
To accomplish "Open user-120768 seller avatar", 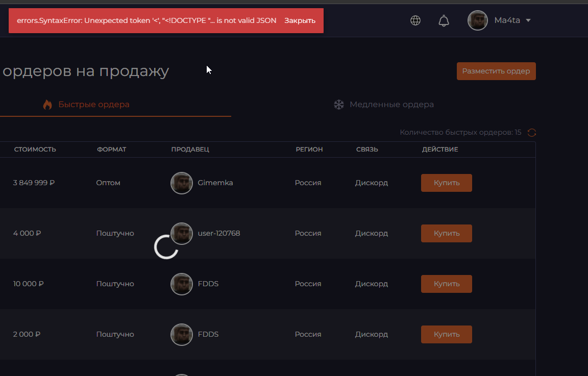I will click(x=182, y=234).
